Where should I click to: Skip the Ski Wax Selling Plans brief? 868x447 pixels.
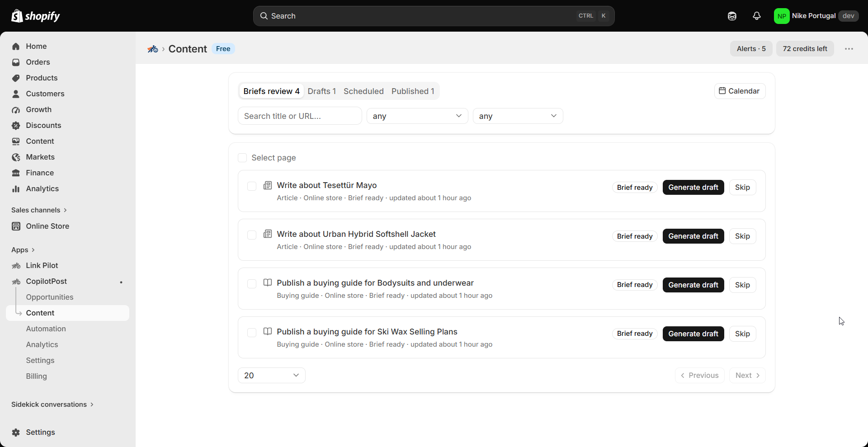coord(742,334)
